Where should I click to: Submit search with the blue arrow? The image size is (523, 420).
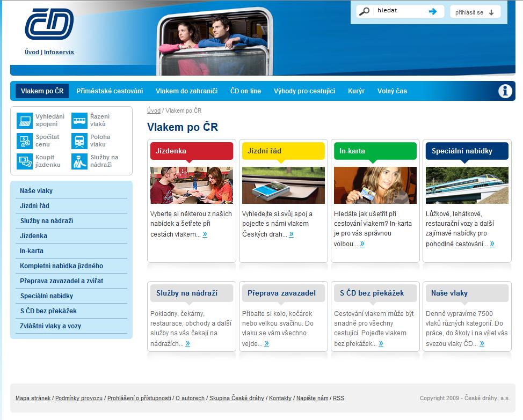click(433, 11)
